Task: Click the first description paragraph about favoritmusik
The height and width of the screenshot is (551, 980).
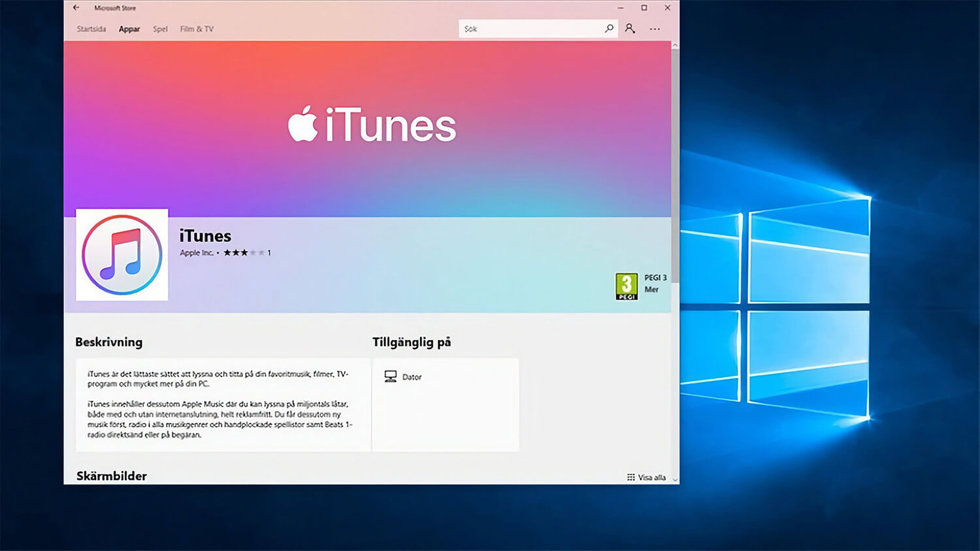Action: 218,379
